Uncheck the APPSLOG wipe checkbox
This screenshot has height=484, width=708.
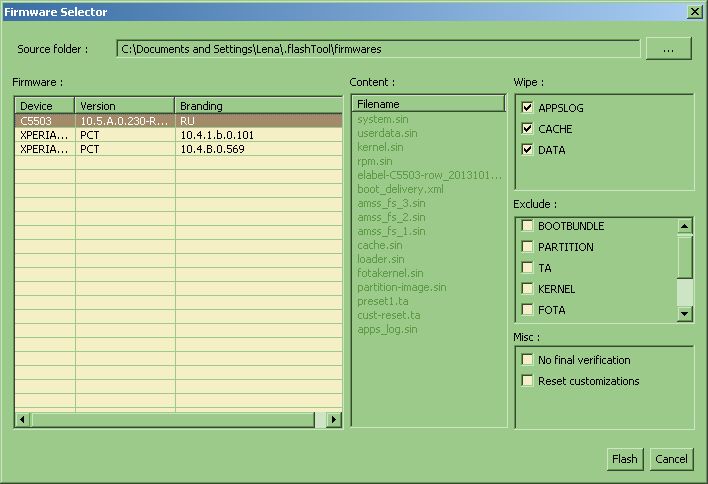click(527, 107)
